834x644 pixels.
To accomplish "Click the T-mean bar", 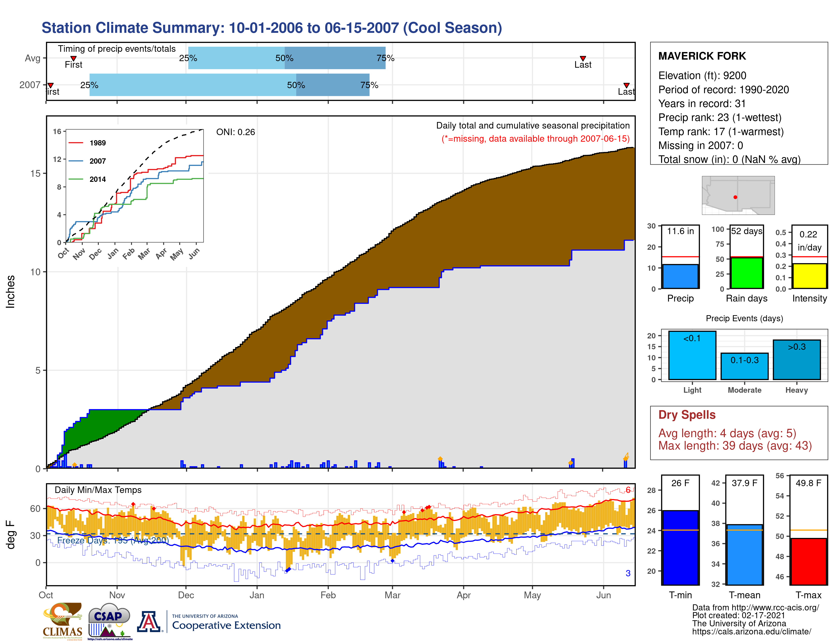I will pos(744,554).
